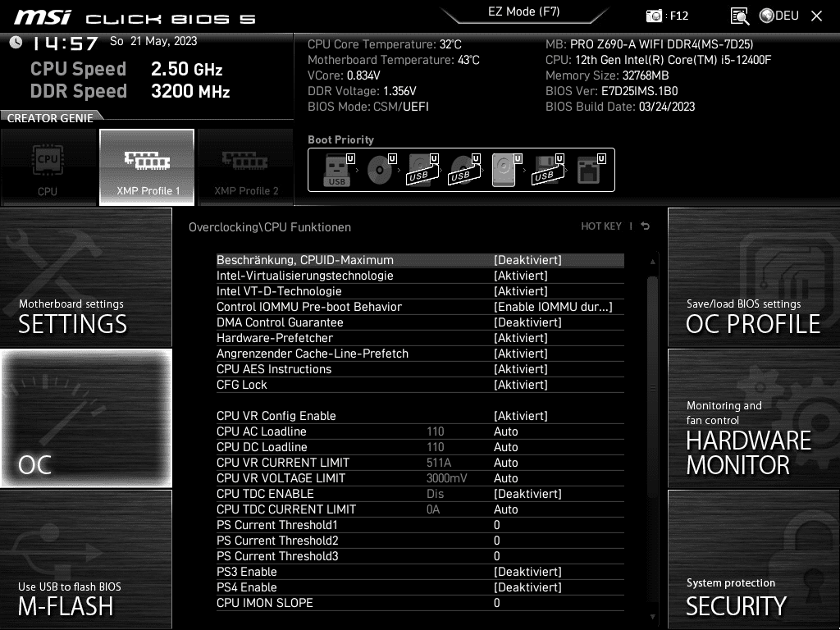Open the SETTINGS motherboard section

(x=85, y=277)
